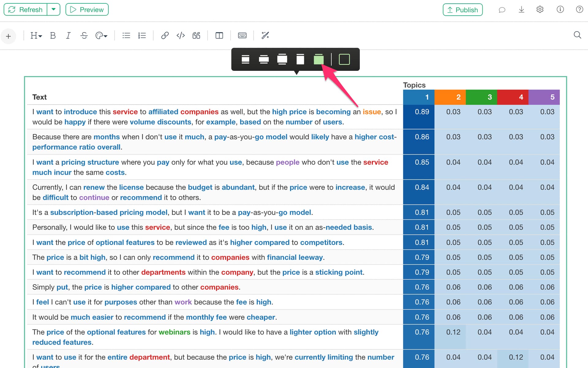Open the Refresh dropdown arrow
This screenshot has width=588, height=368.
coord(54,10)
